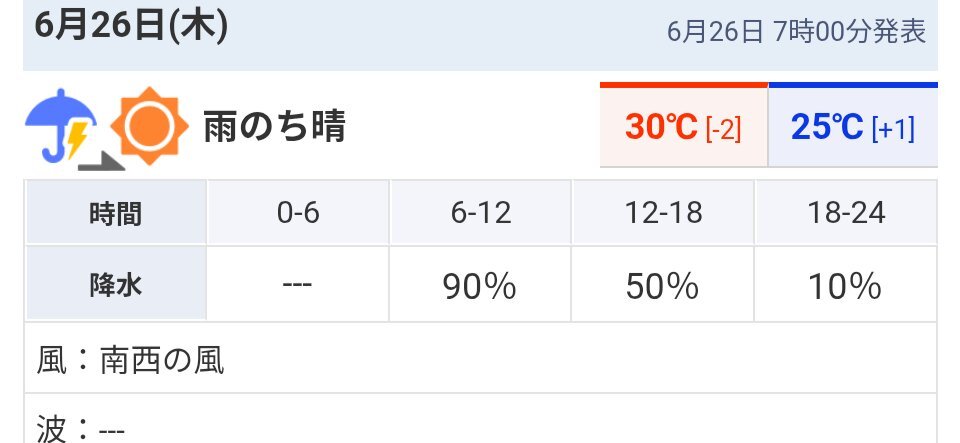Click the 25℃ low temperature box

coord(853,125)
